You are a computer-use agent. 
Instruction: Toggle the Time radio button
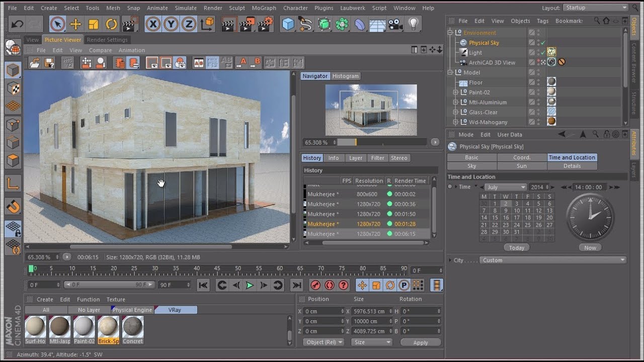(x=450, y=187)
